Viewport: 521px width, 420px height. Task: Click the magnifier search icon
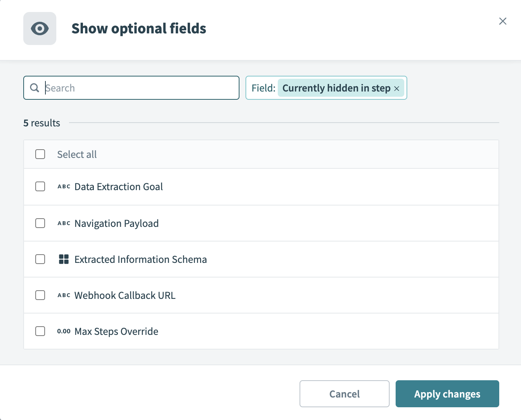pyautogui.click(x=35, y=88)
